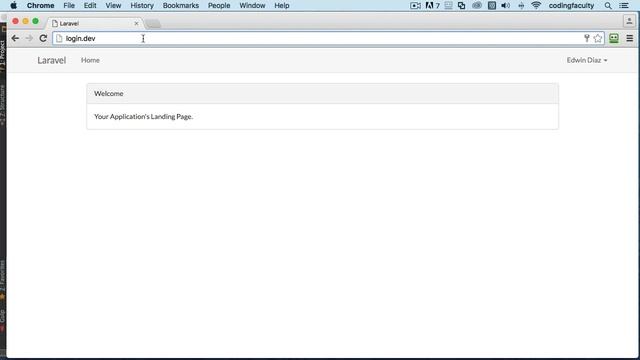Select the Laravel browser tab

click(95, 24)
